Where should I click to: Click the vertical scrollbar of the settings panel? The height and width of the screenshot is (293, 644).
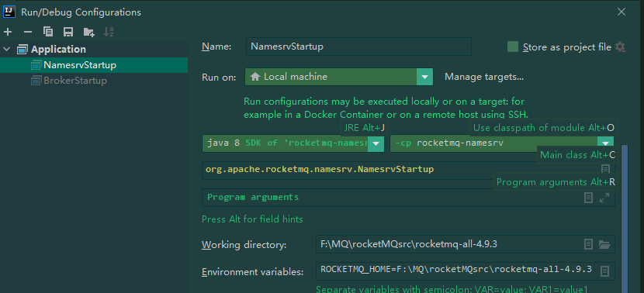(x=625, y=219)
